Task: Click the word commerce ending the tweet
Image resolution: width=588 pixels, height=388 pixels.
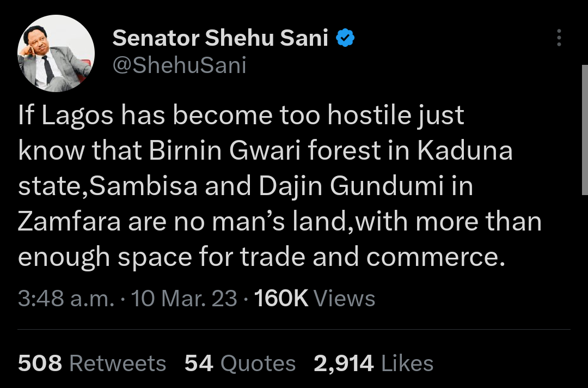Action: coord(432,258)
